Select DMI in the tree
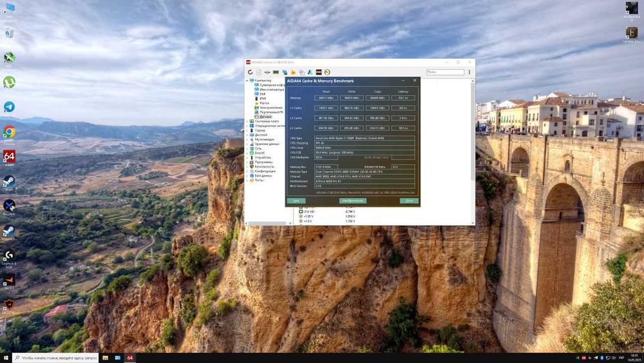This screenshot has width=644, height=363. 260,93
